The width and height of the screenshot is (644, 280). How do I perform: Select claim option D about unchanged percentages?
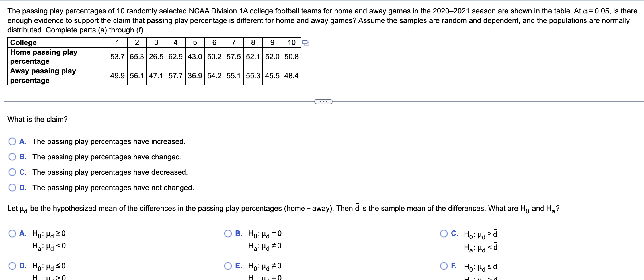tap(12, 187)
